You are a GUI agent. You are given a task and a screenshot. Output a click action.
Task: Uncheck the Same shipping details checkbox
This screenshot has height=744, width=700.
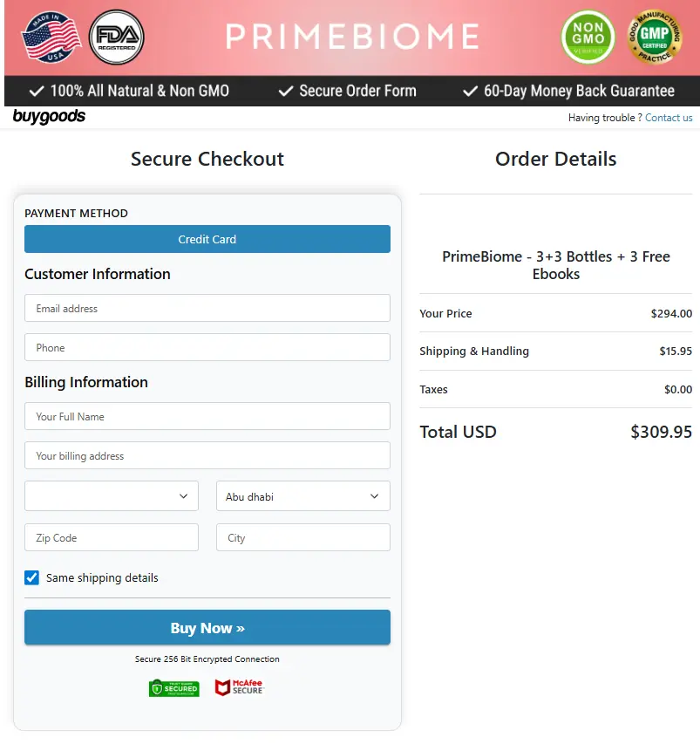31,577
